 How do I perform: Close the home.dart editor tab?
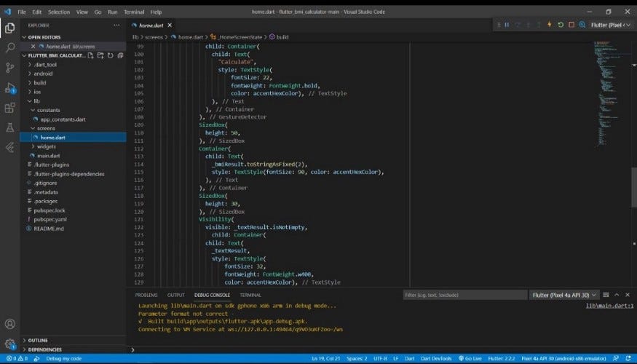pos(170,25)
